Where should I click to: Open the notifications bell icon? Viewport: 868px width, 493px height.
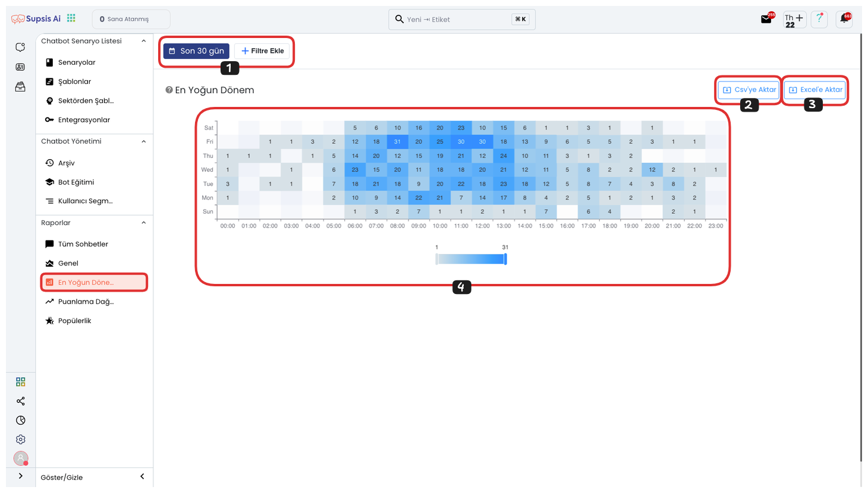tap(844, 19)
